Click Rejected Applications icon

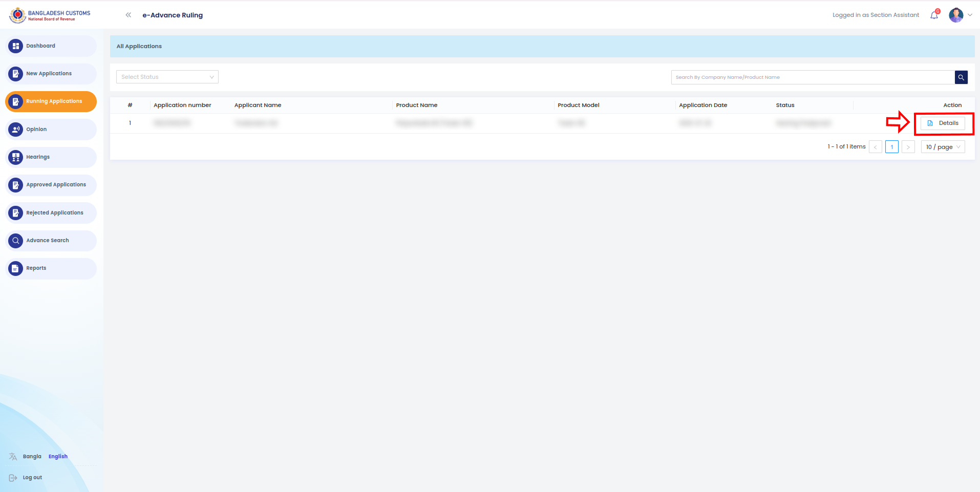coord(16,213)
